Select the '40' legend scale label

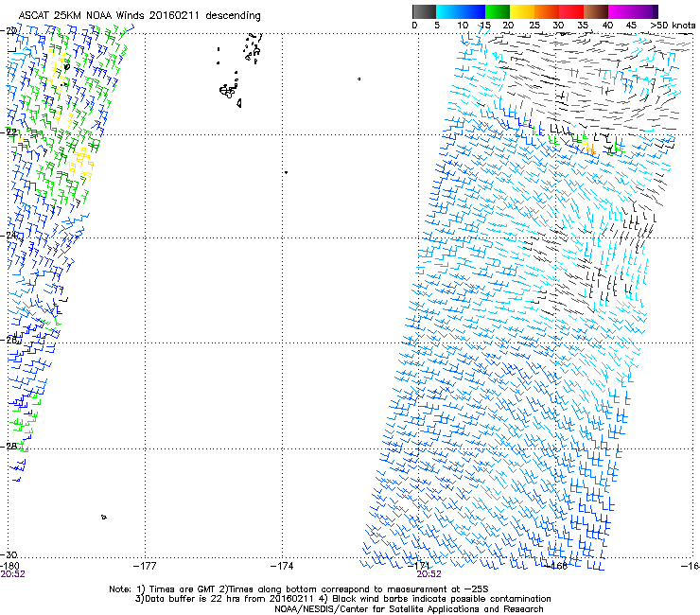[607, 26]
